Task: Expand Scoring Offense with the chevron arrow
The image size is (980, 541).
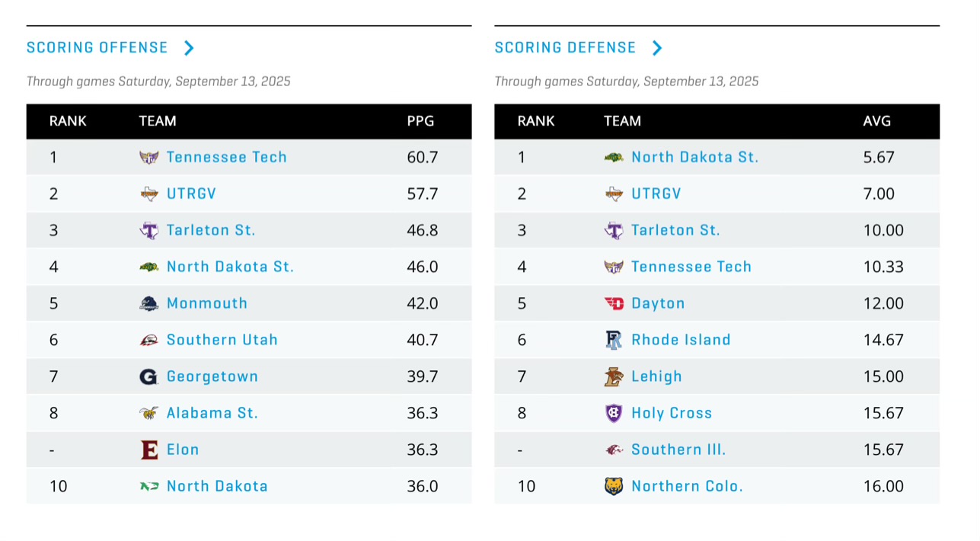Action: [189, 48]
